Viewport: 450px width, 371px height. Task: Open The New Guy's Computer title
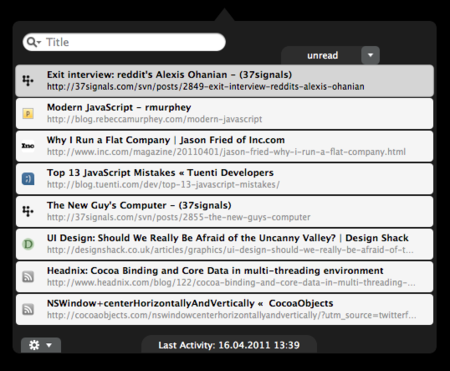(x=139, y=205)
